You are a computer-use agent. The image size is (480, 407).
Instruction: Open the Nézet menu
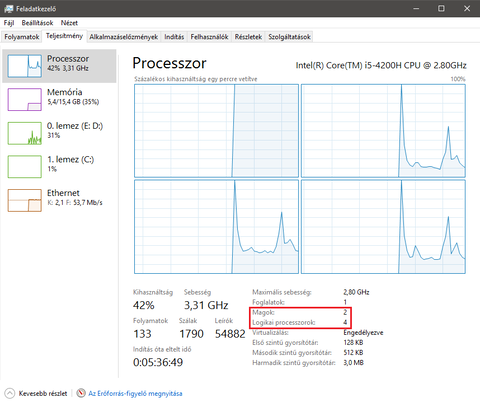coord(69,23)
